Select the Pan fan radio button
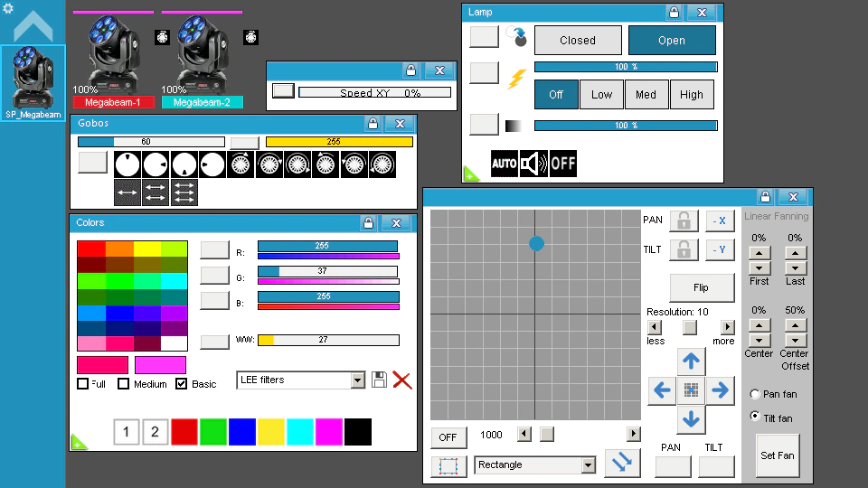Viewport: 868px width, 488px height. coord(755,394)
